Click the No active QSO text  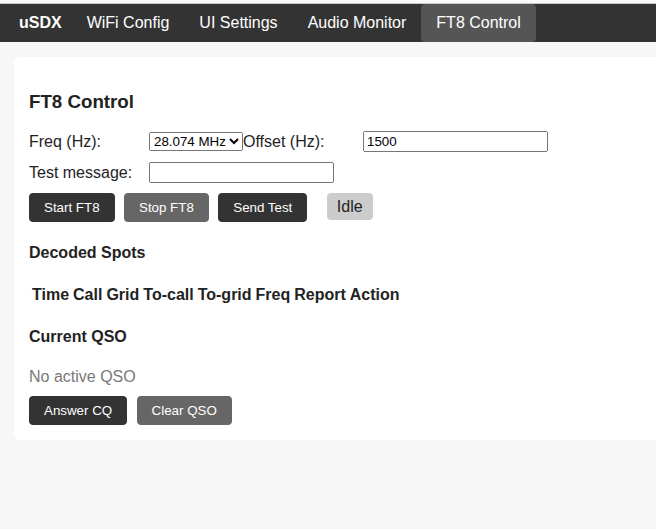point(82,377)
